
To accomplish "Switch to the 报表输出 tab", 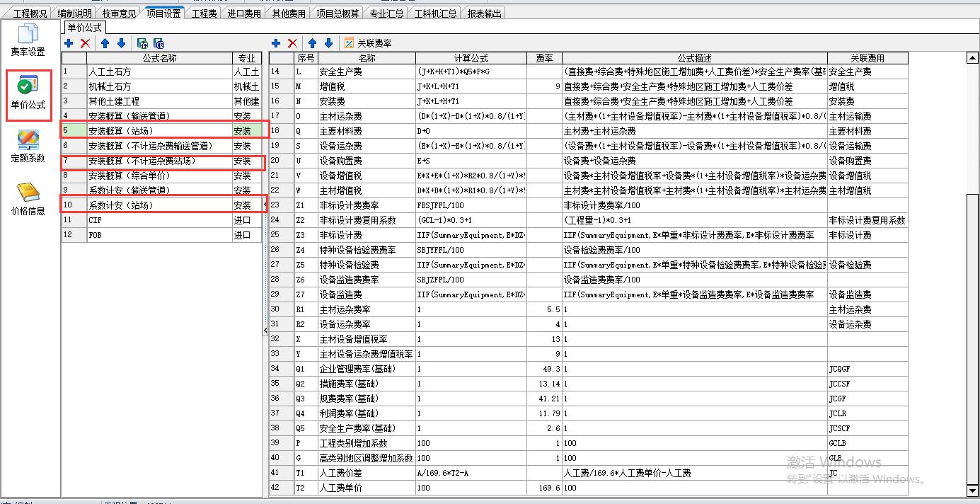I will pyautogui.click(x=485, y=13).
